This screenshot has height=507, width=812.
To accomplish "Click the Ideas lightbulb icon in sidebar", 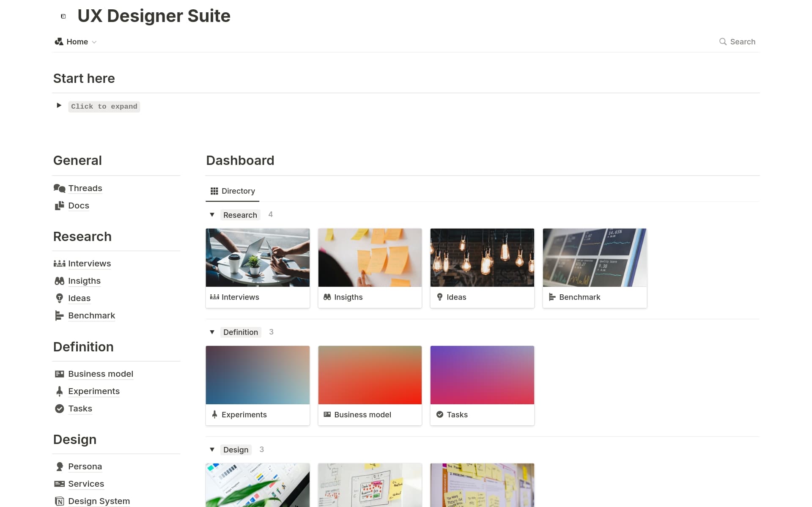I will pyautogui.click(x=59, y=298).
